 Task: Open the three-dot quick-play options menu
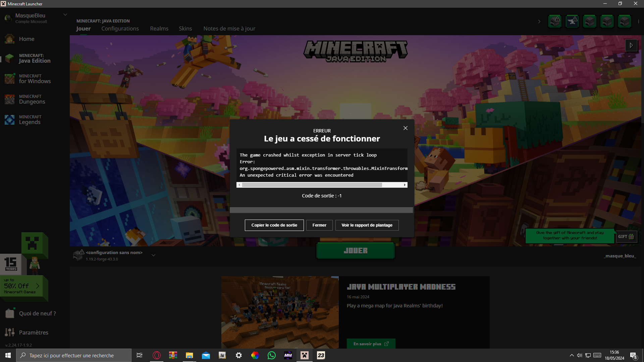638,21
